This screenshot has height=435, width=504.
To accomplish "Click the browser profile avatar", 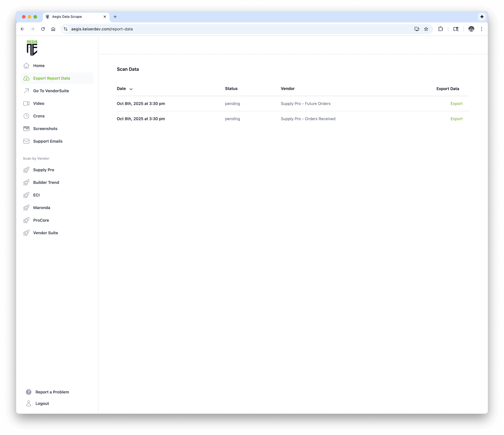I will [x=471, y=29].
